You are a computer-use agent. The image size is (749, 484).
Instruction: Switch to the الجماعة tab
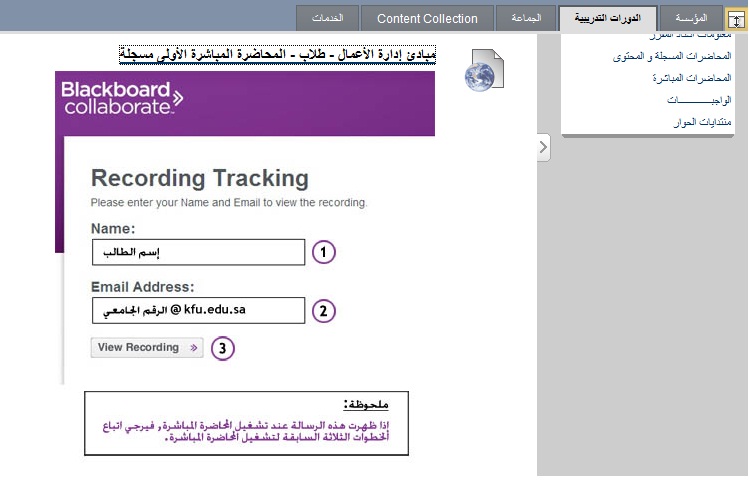pos(526,18)
